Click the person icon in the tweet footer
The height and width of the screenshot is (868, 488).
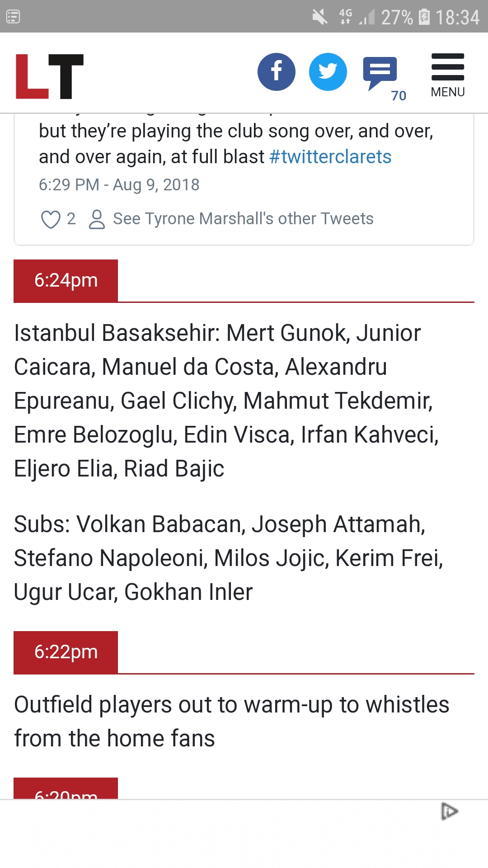pos(97,219)
